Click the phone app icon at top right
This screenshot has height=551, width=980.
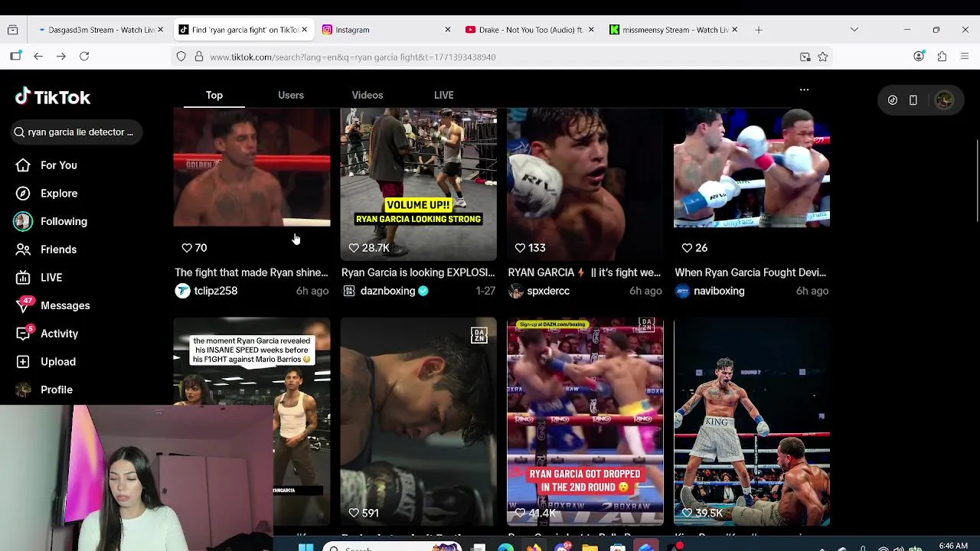pyautogui.click(x=913, y=100)
